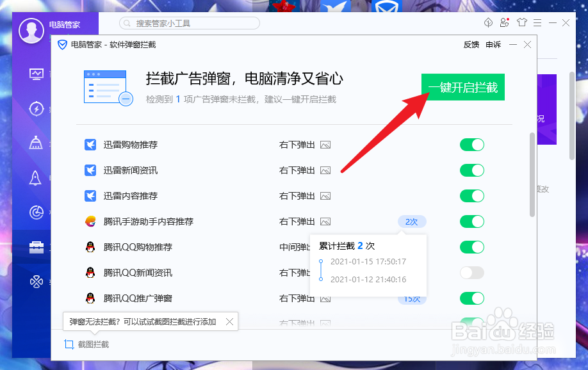This screenshot has width=588, height=370.
Task: Click the crop icon beside 截图拦截
Action: coord(69,344)
